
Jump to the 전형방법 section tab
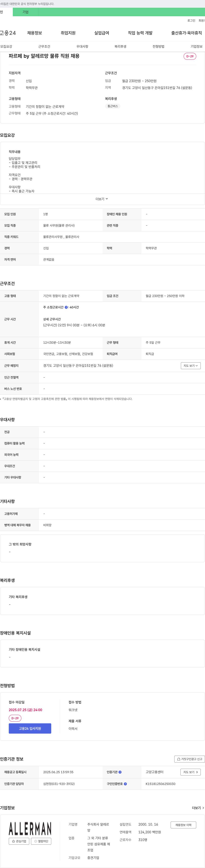pyautogui.click(x=159, y=46)
